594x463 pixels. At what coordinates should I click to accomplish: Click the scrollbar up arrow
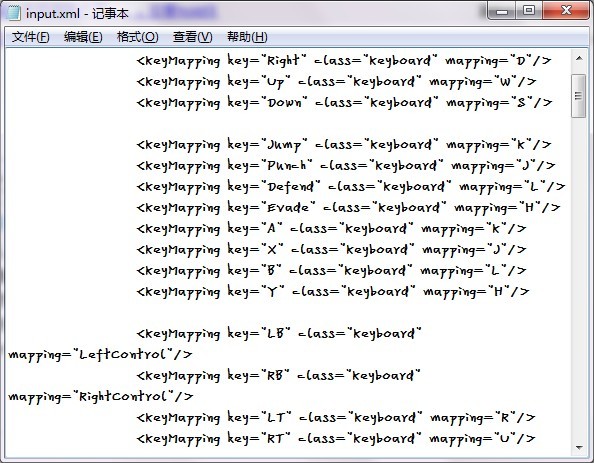579,58
